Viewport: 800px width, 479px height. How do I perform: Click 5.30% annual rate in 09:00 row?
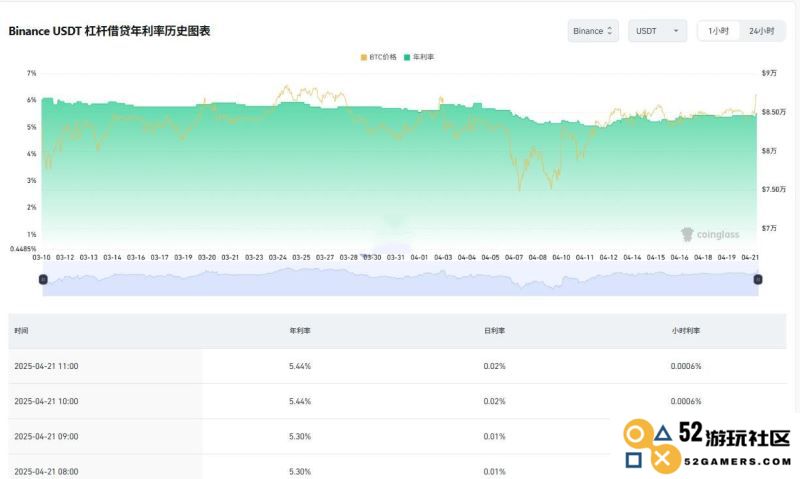(300, 437)
